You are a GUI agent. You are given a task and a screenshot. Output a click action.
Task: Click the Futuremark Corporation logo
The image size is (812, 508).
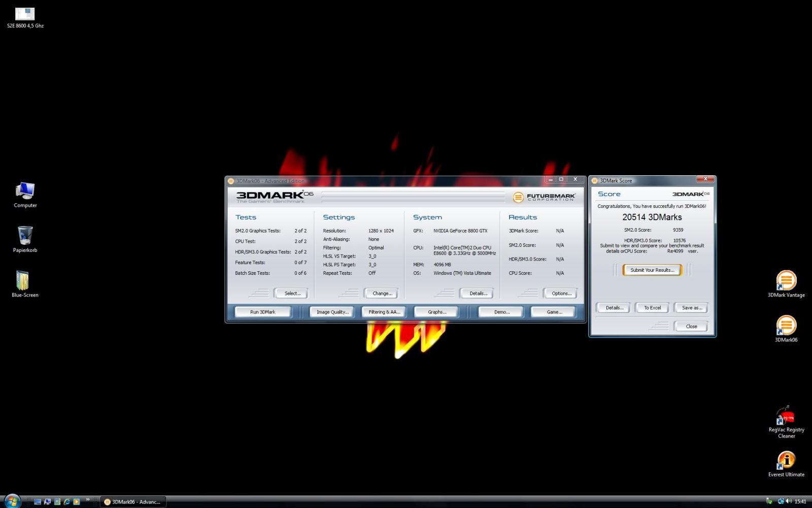click(544, 197)
